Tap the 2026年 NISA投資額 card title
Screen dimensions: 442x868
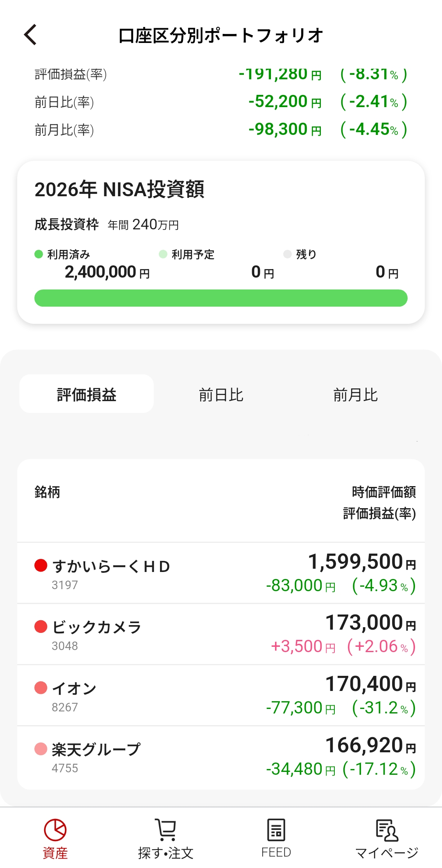point(120,190)
